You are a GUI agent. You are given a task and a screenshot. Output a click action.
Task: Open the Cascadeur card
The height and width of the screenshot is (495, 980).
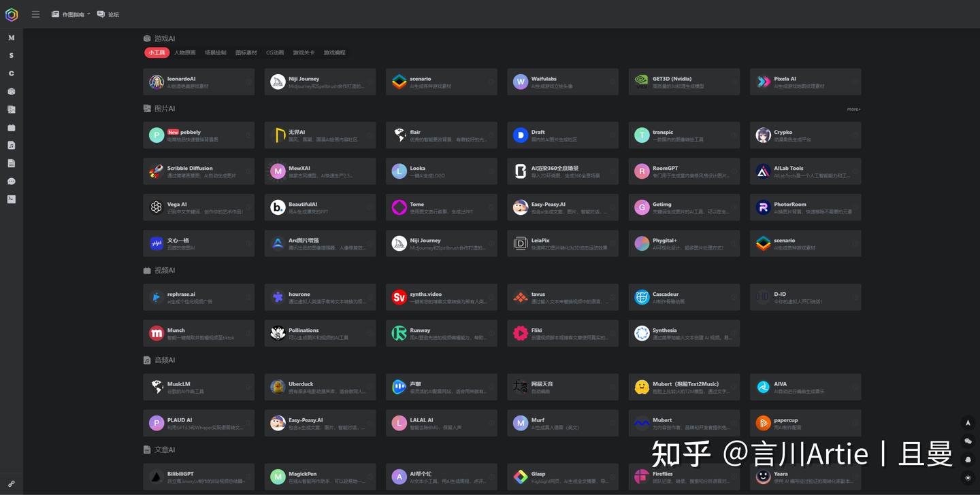pos(684,297)
